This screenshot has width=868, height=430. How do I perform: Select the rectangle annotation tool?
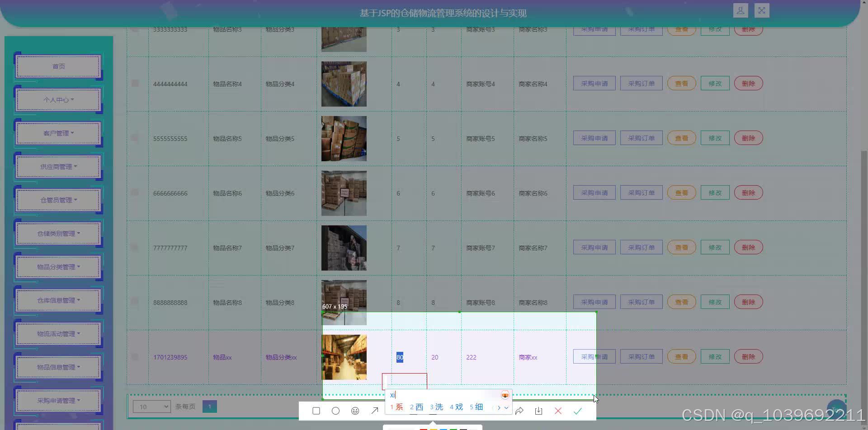(x=316, y=411)
